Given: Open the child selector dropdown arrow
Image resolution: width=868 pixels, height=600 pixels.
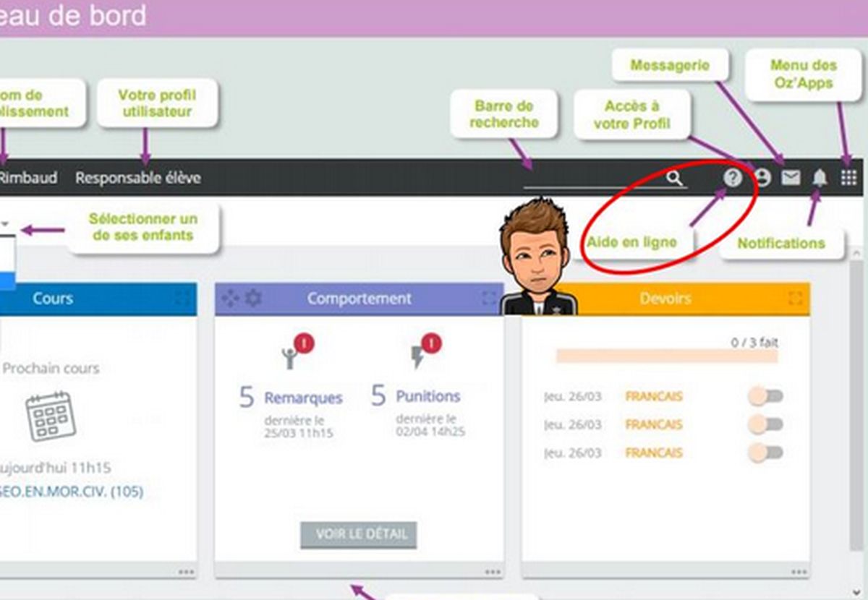Looking at the screenshot, I should 5,225.
